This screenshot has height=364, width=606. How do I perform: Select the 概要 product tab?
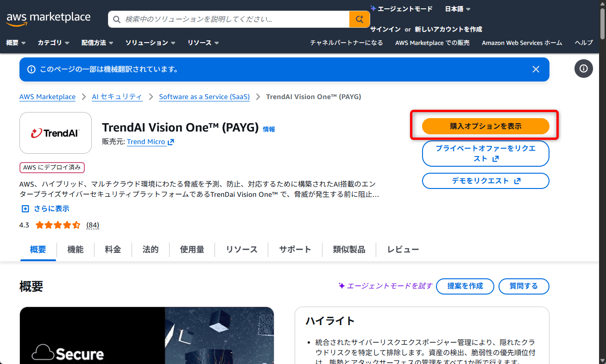point(38,250)
